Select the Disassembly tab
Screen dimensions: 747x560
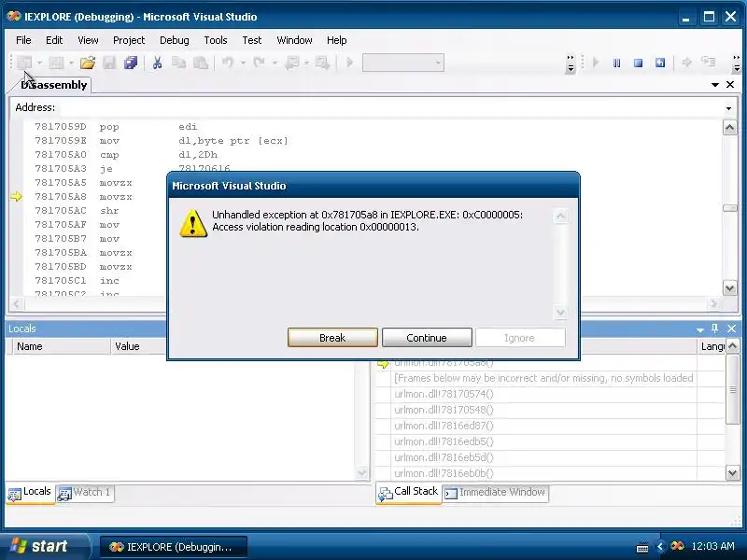coord(54,85)
